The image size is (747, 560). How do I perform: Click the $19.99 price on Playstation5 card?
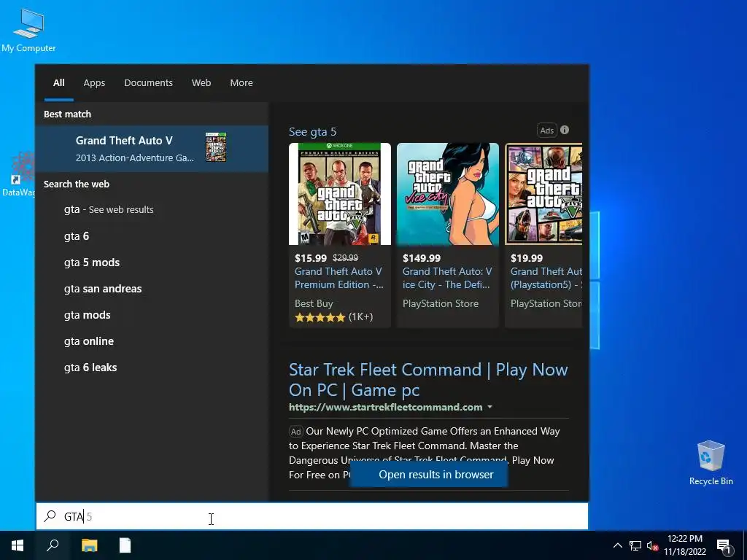click(x=527, y=258)
